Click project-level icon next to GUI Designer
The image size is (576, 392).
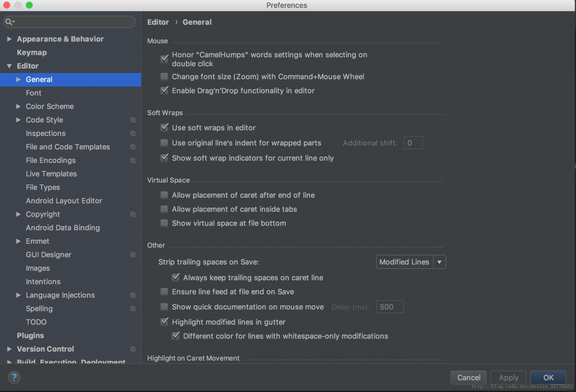pyautogui.click(x=133, y=255)
